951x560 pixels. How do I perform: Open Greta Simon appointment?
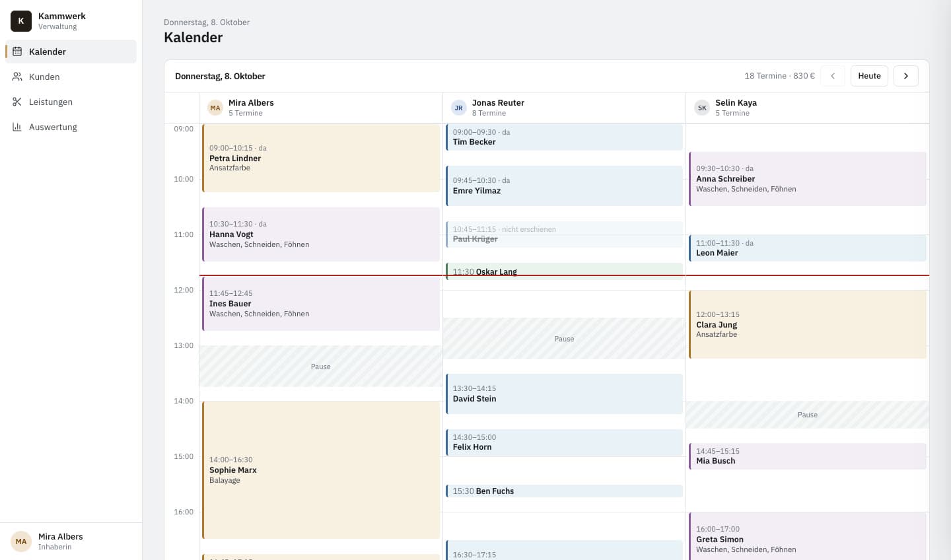click(808, 536)
